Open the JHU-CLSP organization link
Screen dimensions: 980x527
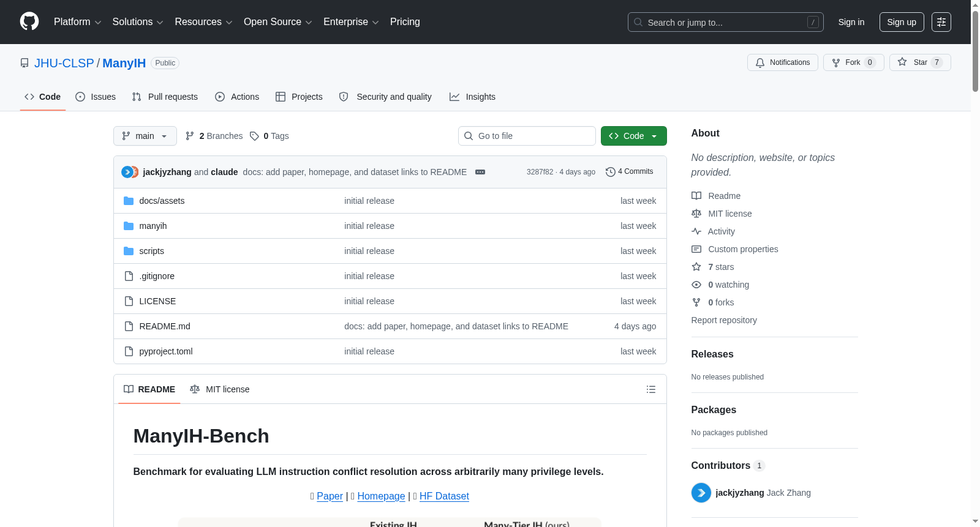pyautogui.click(x=64, y=63)
